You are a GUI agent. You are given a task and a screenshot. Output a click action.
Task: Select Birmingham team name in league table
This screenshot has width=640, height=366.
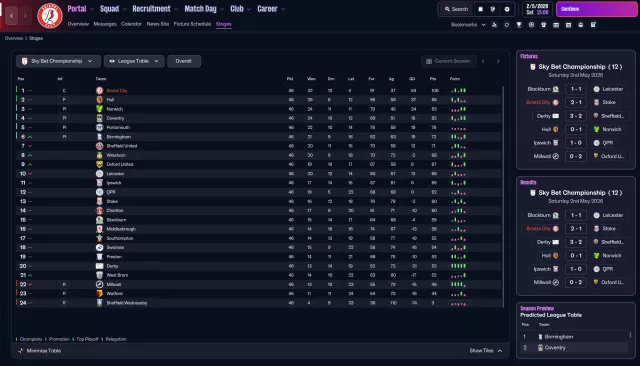(x=118, y=137)
